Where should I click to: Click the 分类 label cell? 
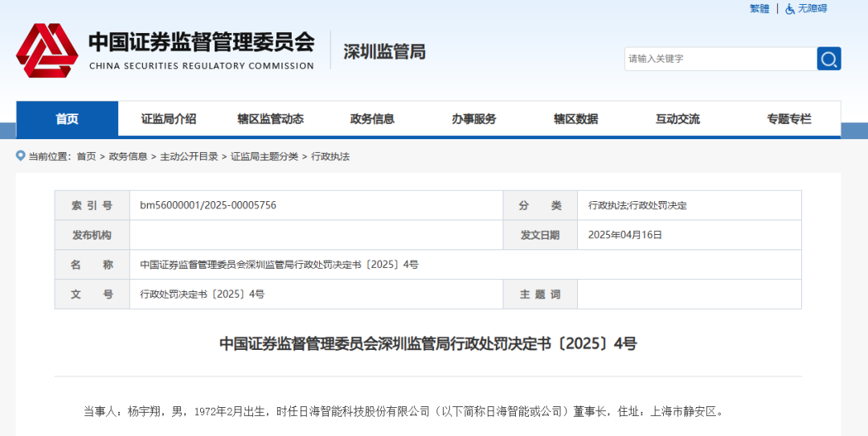tap(540, 206)
